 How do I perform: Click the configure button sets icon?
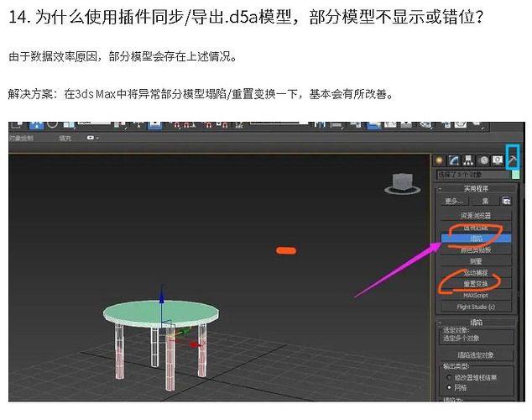507,202
